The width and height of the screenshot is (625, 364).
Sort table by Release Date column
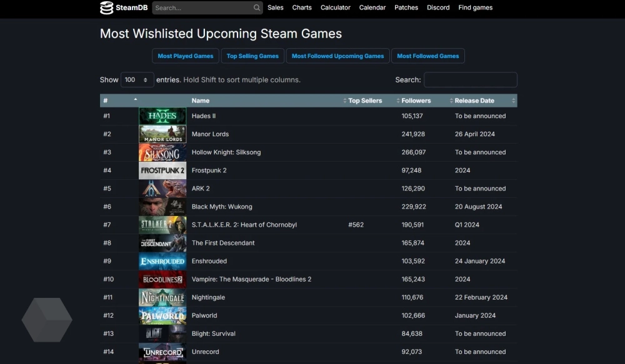click(474, 101)
